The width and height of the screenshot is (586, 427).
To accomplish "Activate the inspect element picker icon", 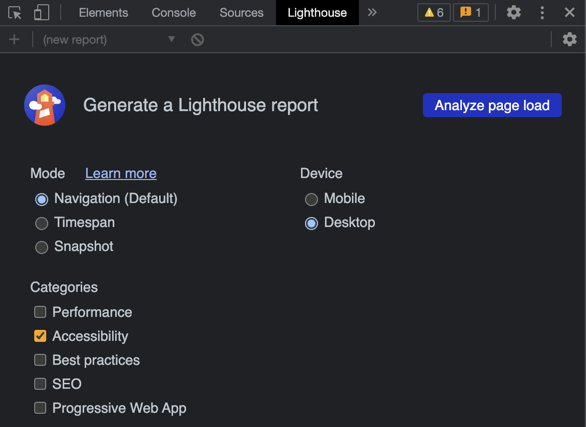I will pos(15,13).
